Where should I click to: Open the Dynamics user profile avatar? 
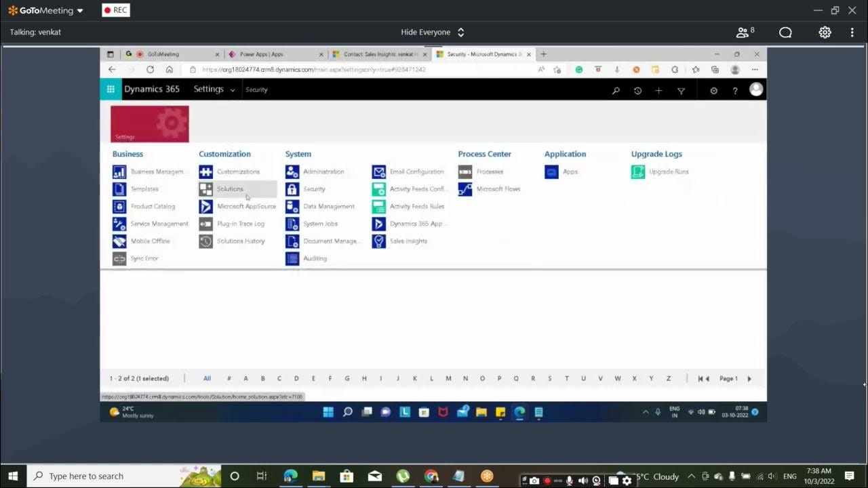pos(756,89)
